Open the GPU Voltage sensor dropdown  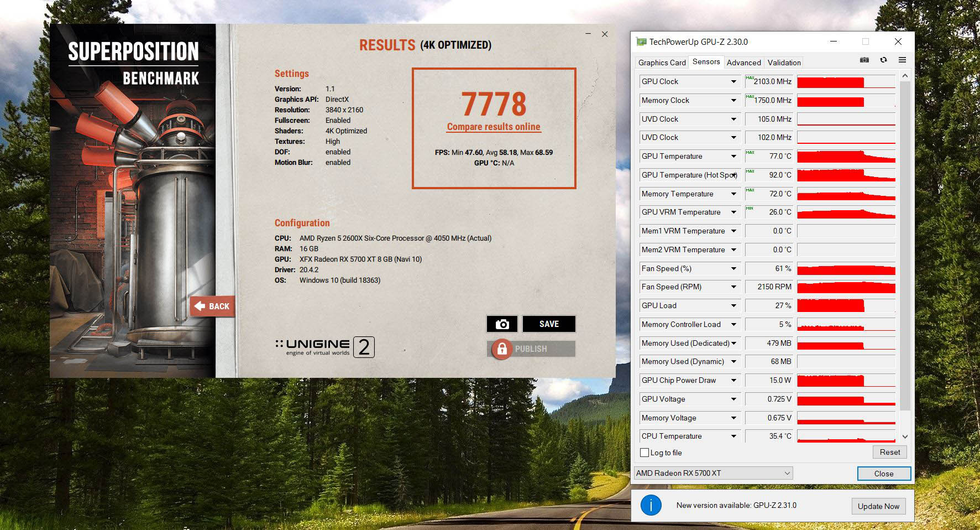click(733, 399)
